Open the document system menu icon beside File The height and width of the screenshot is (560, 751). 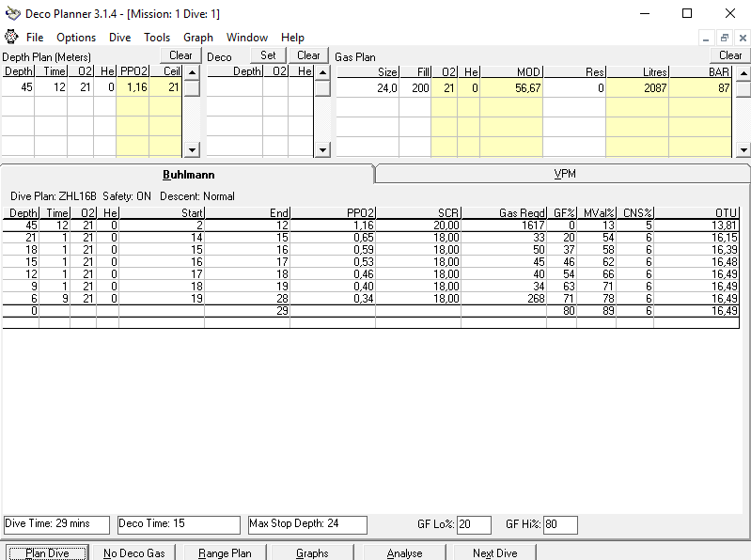[11, 37]
